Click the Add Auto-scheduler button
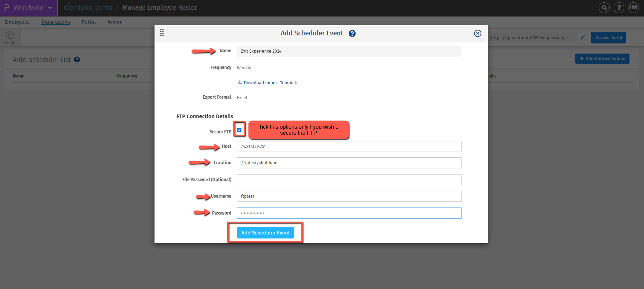This screenshot has width=644, height=289. pos(602,59)
